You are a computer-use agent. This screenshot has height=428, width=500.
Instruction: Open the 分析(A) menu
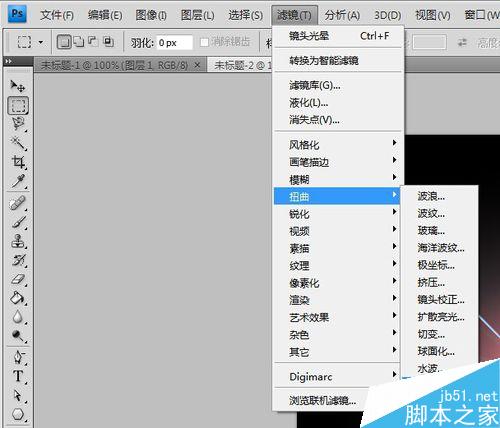(342, 15)
